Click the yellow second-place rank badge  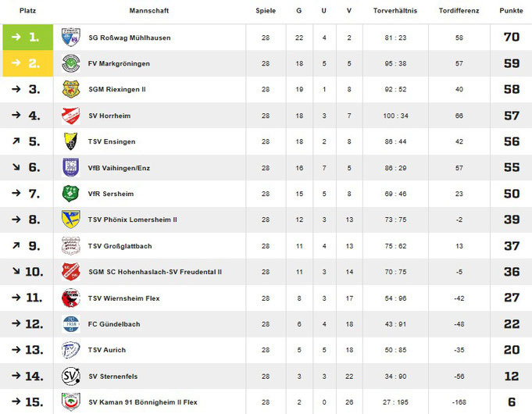click(28, 63)
